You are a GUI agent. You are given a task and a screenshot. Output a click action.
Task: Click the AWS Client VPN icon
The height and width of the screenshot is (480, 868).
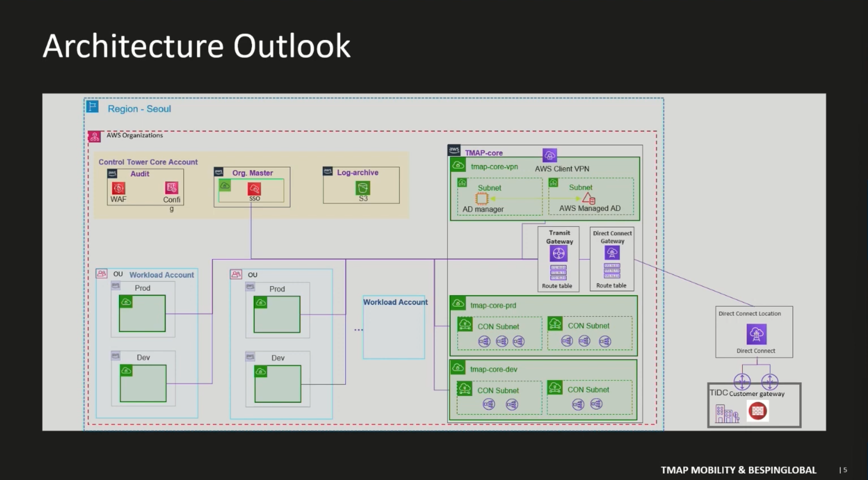[x=550, y=155]
